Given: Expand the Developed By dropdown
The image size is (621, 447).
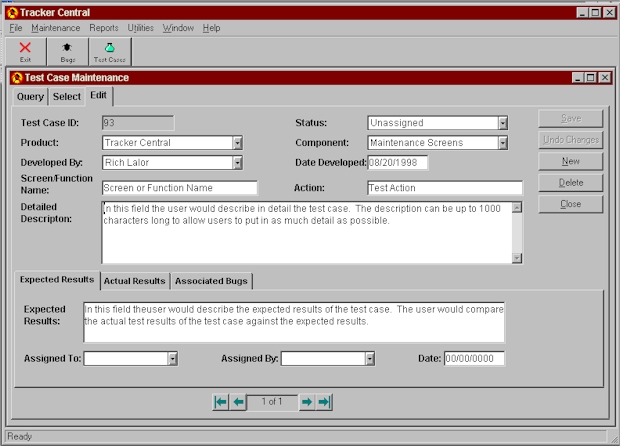Looking at the screenshot, I should click(237, 163).
